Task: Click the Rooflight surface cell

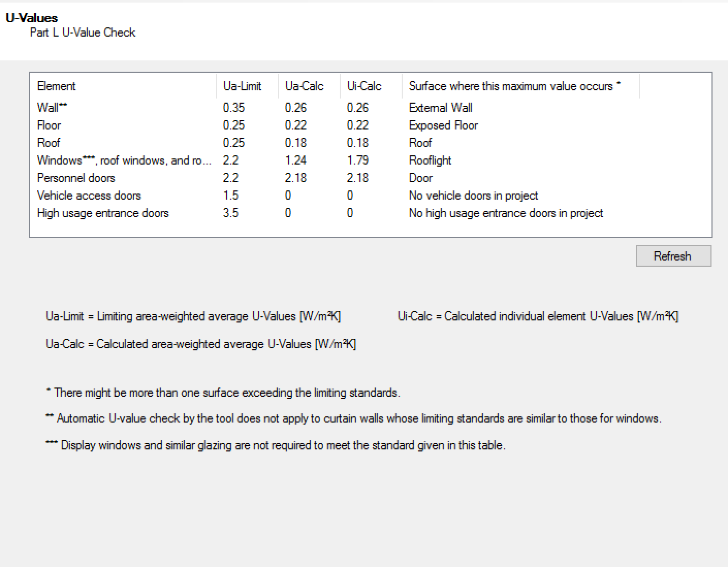Action: click(x=430, y=160)
